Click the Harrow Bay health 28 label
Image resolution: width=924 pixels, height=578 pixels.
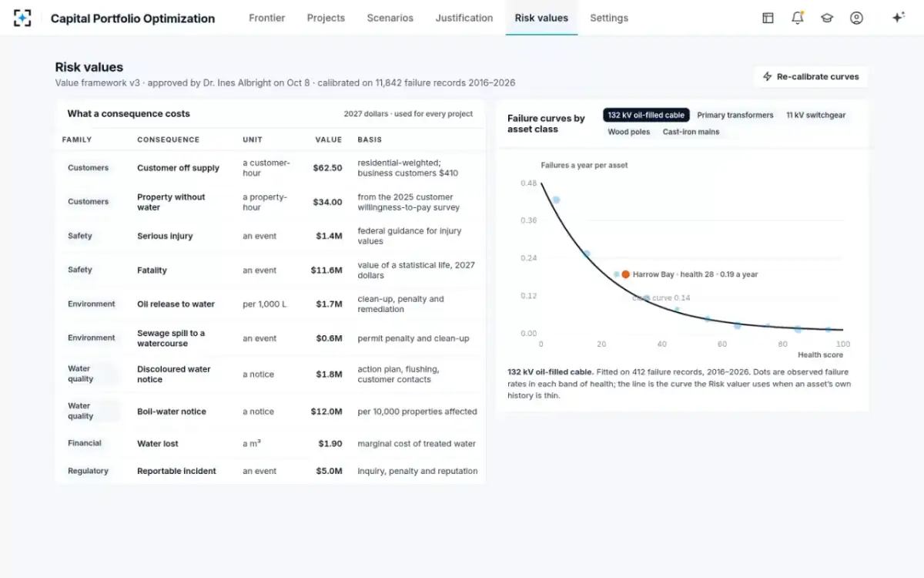(x=695, y=274)
